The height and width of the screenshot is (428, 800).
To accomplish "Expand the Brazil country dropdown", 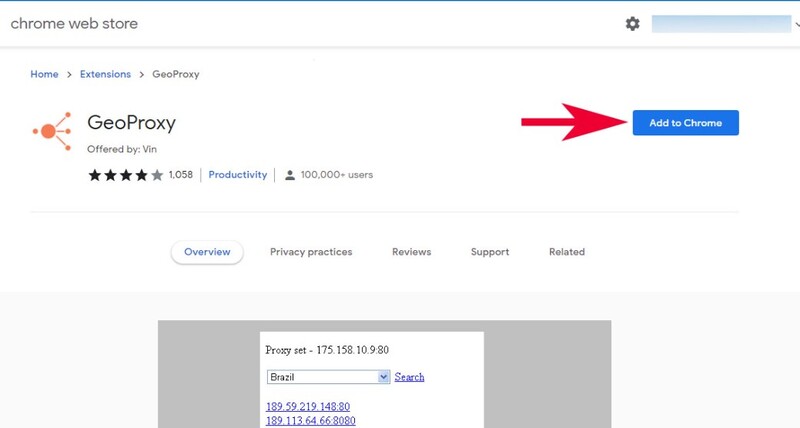I will 329,377.
